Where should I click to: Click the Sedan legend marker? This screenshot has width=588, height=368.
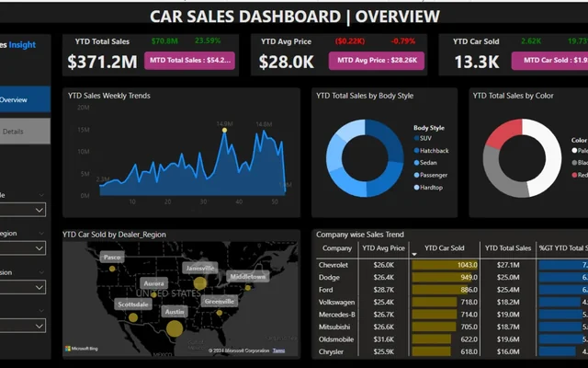point(416,163)
